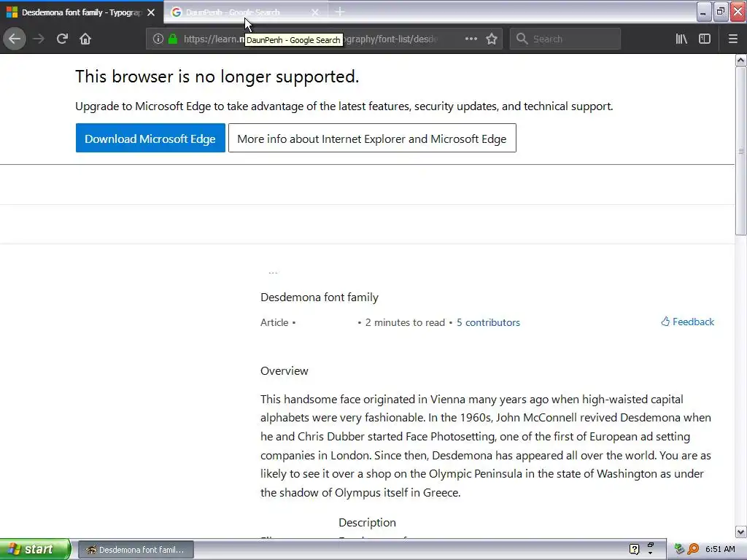
Task: Click scrollbar up arrow
Action: pyautogui.click(x=741, y=60)
